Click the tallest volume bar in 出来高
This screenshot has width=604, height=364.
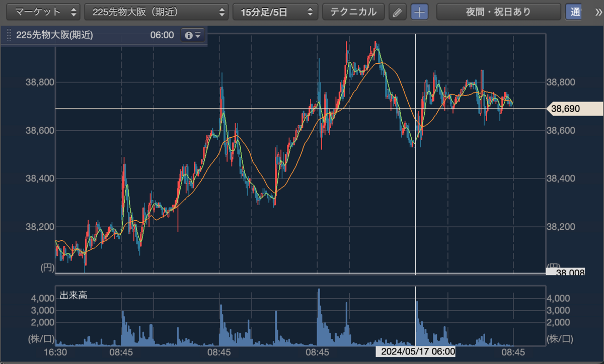[319, 317]
